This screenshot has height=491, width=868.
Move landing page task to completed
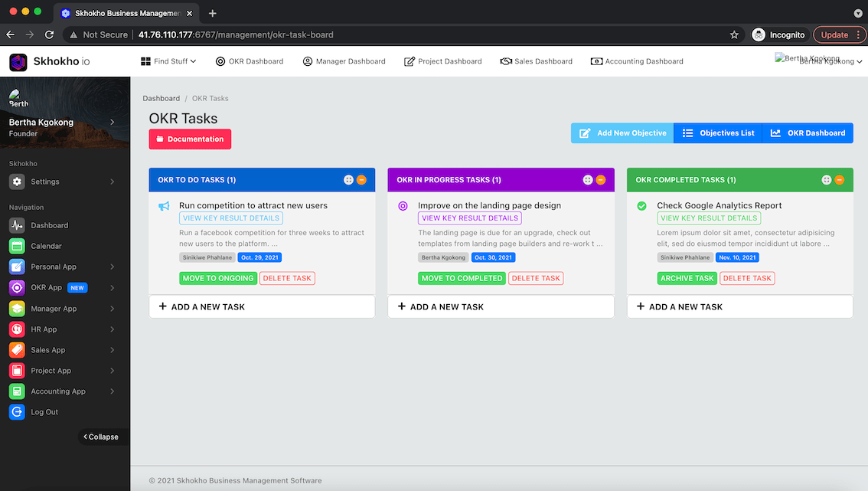pyautogui.click(x=462, y=278)
